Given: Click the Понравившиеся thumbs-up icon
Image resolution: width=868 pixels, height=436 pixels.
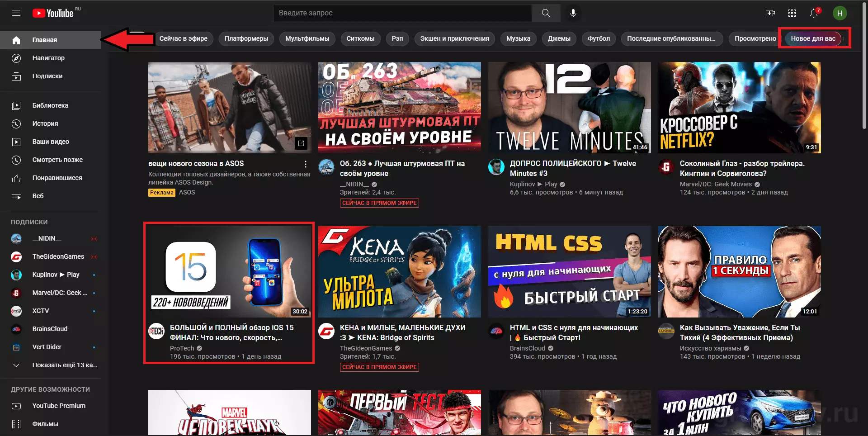Looking at the screenshot, I should click(16, 178).
